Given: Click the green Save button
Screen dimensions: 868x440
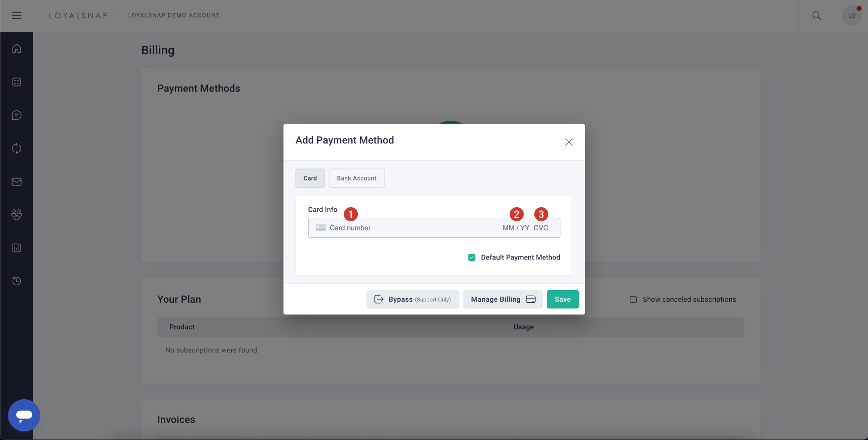Looking at the screenshot, I should [562, 299].
